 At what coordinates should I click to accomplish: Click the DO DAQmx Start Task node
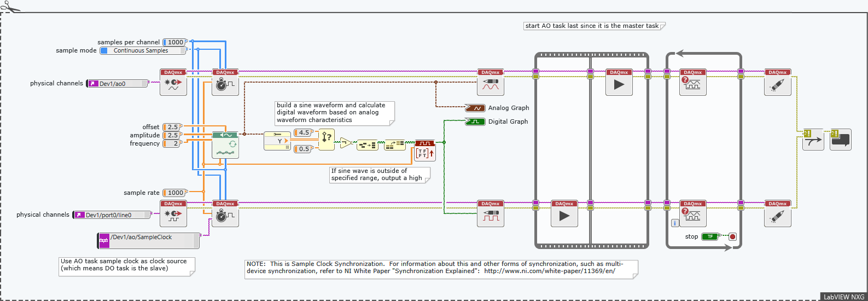click(564, 213)
